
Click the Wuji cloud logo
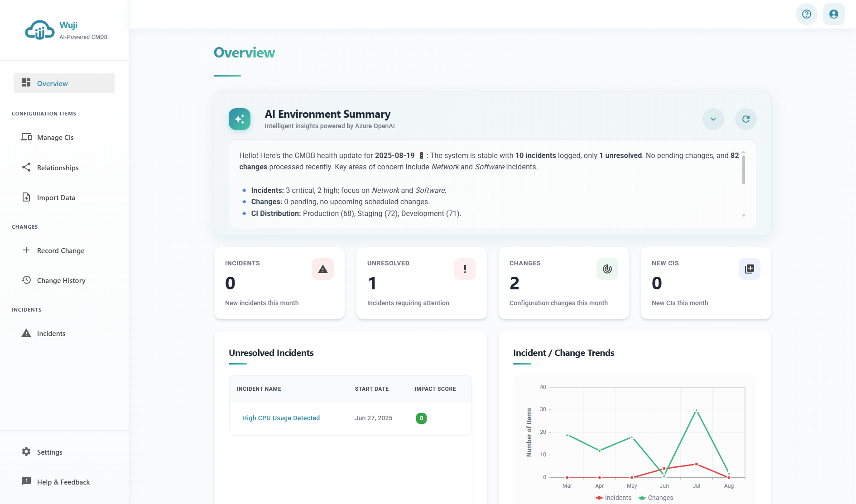[x=40, y=30]
